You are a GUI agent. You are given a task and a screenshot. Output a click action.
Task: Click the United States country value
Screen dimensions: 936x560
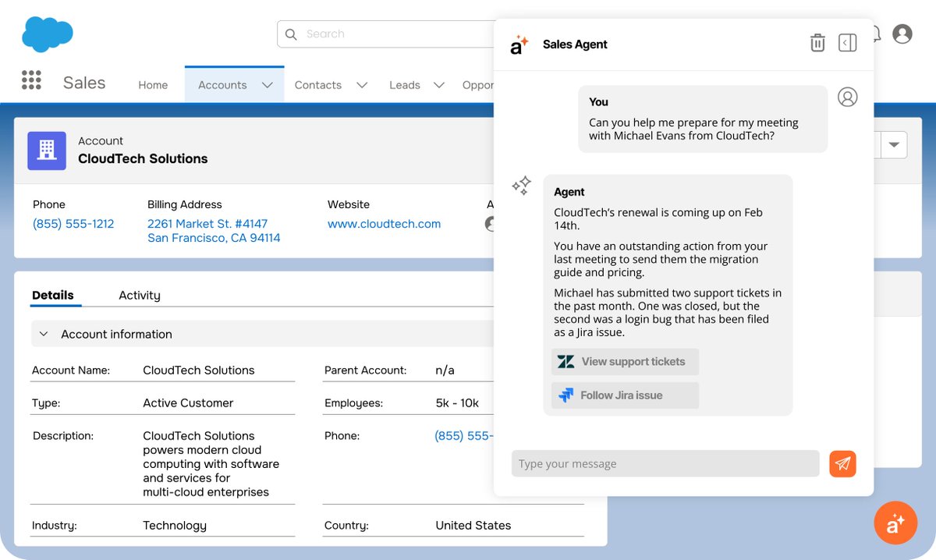[x=473, y=526]
